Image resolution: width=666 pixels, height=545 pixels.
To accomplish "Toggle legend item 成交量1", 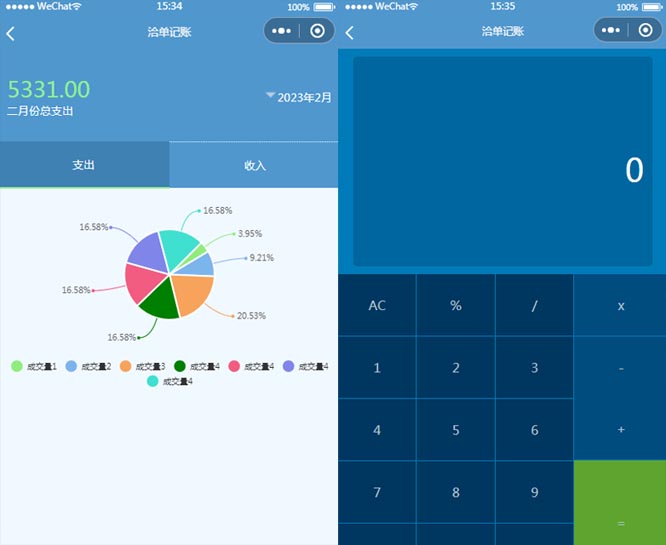I will 34,366.
